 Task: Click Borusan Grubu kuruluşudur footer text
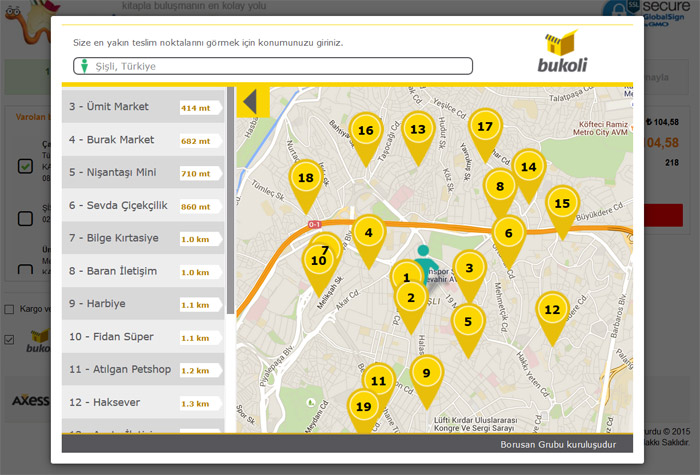point(558,445)
